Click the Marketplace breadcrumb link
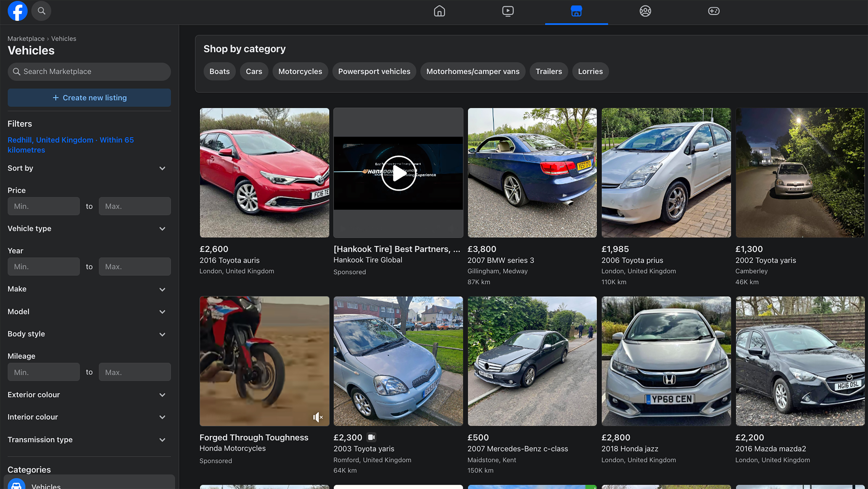Viewport: 868px width, 489px height. coord(26,39)
